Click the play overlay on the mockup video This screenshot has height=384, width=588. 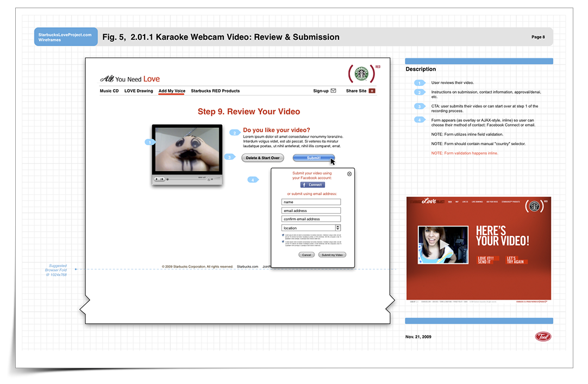(x=443, y=245)
